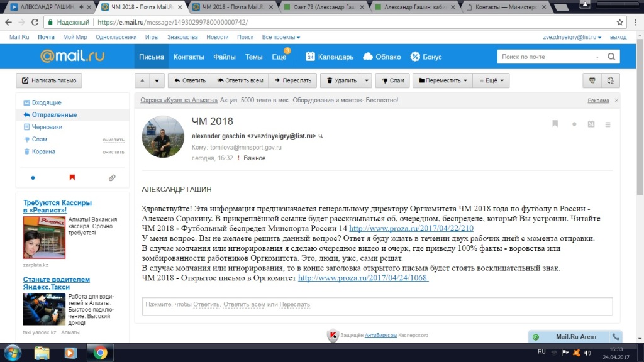644x362 pixels.
Task: Open the Облако section
Action: (x=382, y=57)
